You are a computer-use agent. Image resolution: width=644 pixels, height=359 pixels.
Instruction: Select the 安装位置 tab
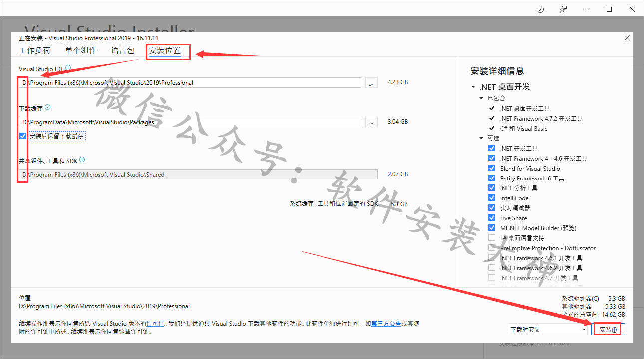pyautogui.click(x=165, y=50)
